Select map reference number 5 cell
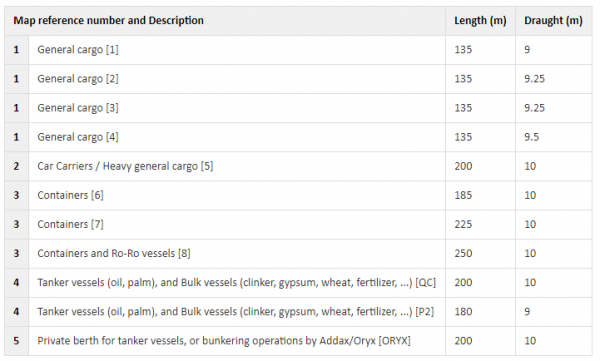The width and height of the screenshot is (600, 361). click(x=16, y=341)
